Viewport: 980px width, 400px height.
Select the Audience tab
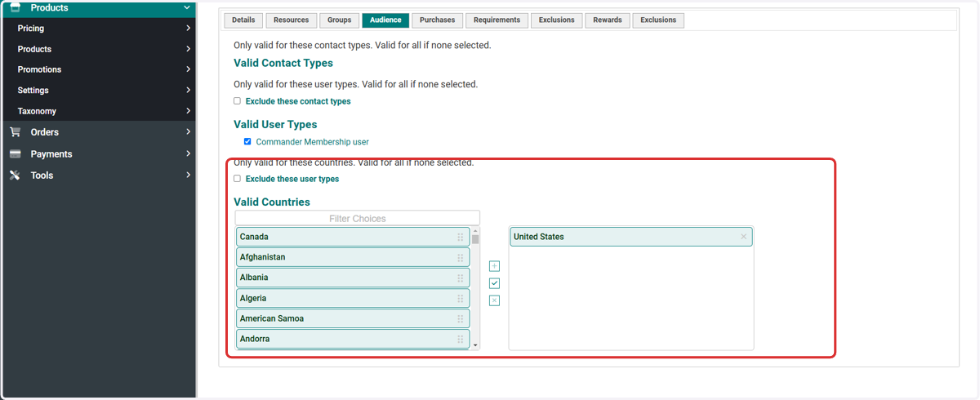coord(385,20)
